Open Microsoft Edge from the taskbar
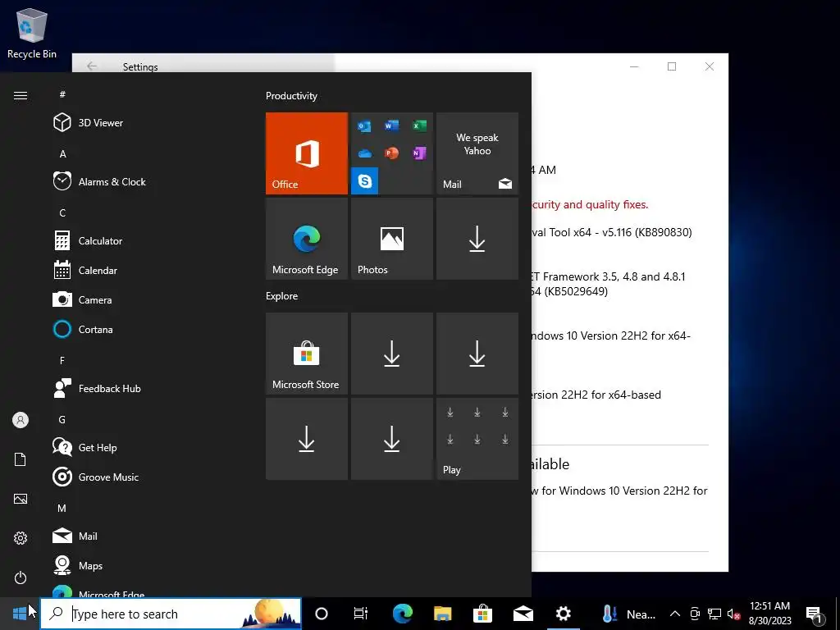 (402, 614)
